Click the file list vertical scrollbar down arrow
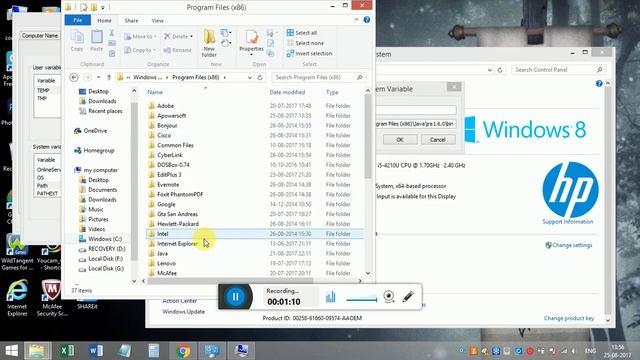Image resolution: width=640 pixels, height=360 pixels. pos(368,273)
